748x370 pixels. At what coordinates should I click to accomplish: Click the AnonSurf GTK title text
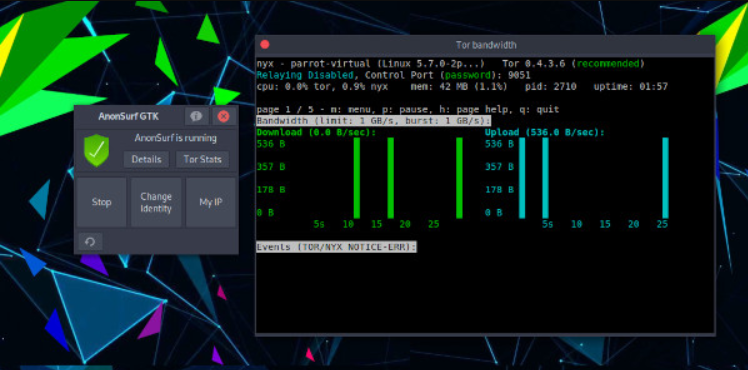(129, 116)
